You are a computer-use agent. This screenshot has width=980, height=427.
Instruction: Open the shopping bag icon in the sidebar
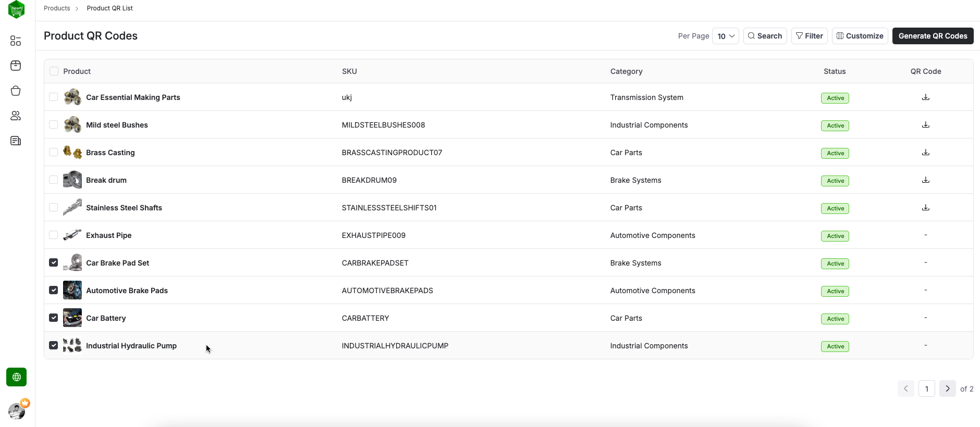(x=16, y=91)
